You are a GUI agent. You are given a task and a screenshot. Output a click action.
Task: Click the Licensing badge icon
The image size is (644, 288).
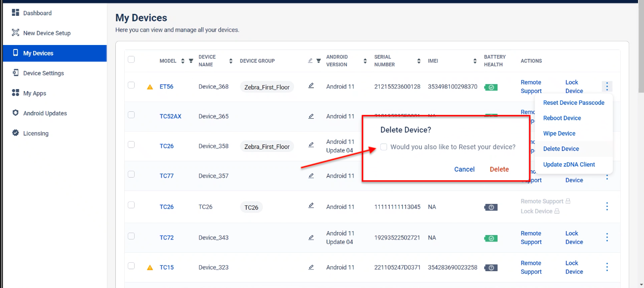point(15,133)
